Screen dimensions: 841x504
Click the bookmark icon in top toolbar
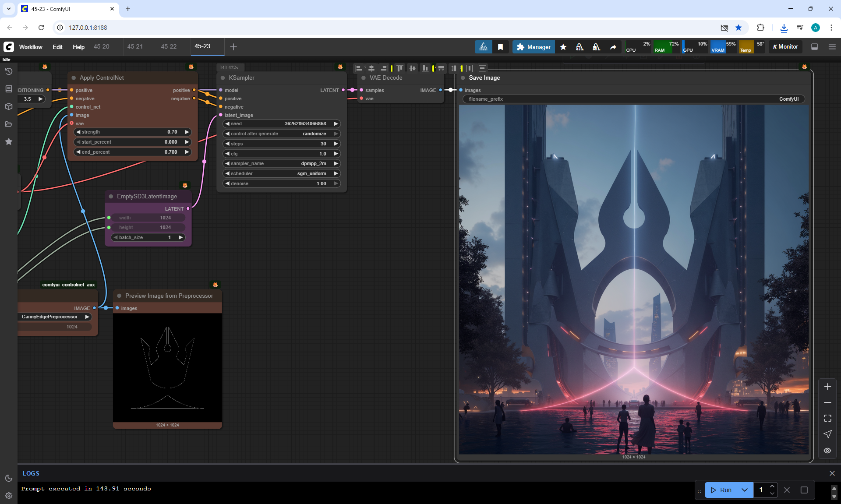pyautogui.click(x=500, y=47)
